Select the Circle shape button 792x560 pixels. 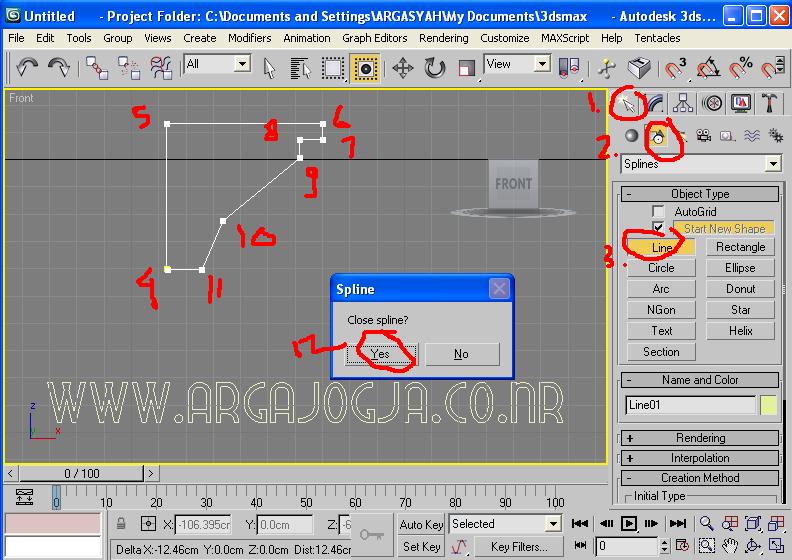(x=661, y=268)
